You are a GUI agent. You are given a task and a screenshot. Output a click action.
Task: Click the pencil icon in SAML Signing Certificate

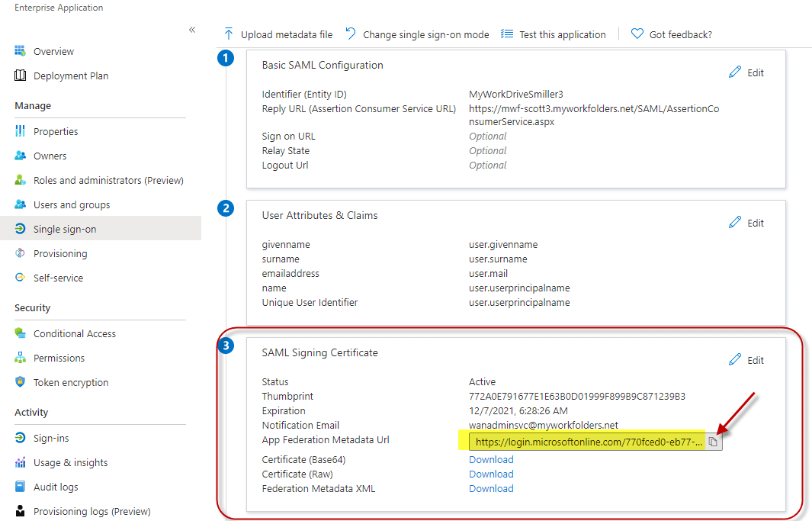(x=735, y=360)
